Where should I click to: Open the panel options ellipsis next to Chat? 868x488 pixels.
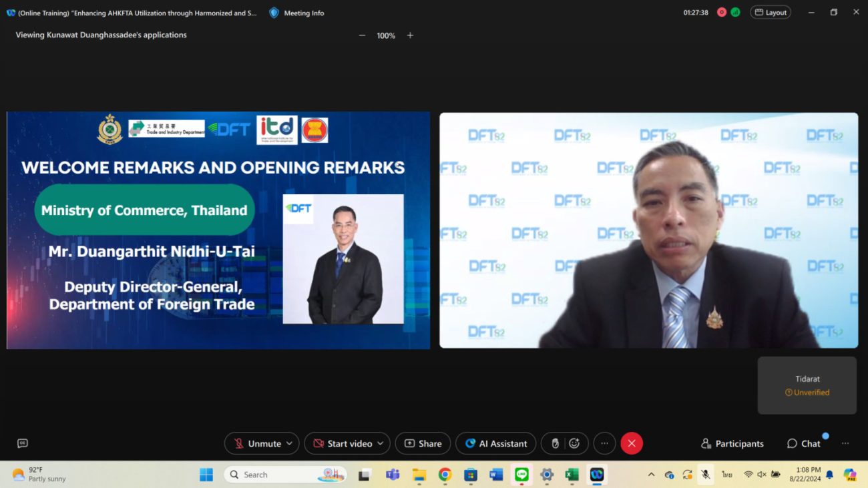pos(845,443)
